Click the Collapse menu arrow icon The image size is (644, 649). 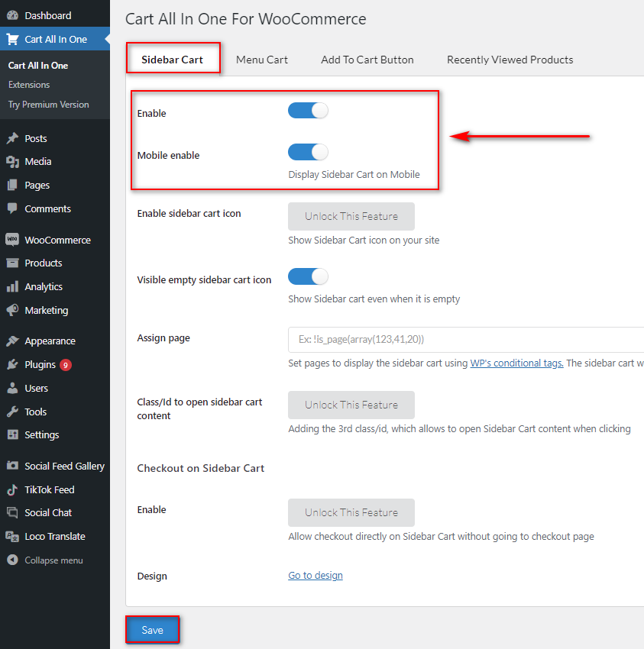click(x=12, y=560)
